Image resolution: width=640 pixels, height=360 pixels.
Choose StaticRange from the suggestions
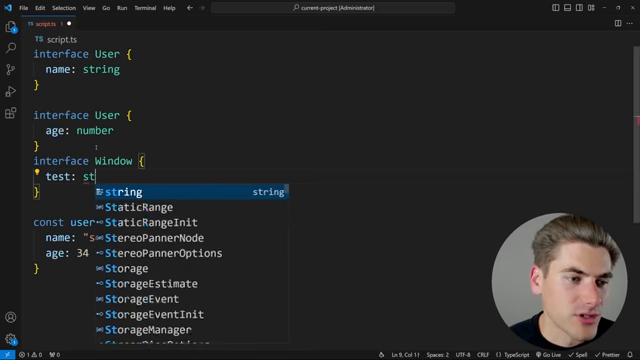192,207
